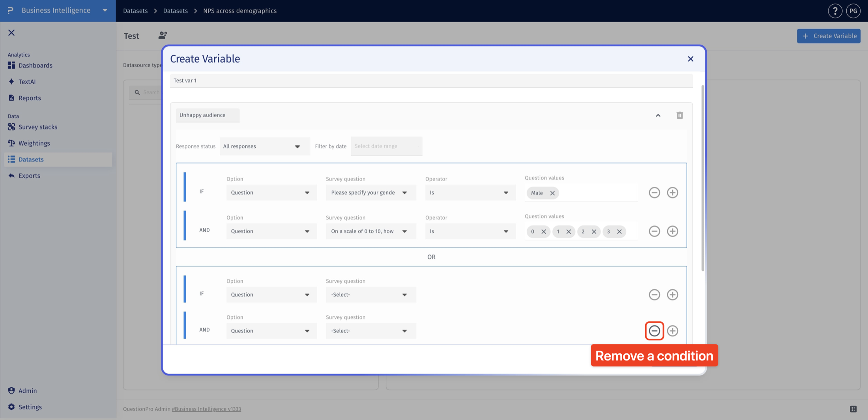Remove the Male value chip

click(x=552, y=193)
